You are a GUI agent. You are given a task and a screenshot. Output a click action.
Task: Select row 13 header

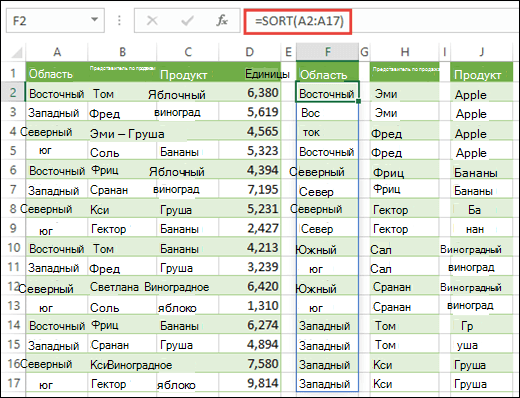13,305
